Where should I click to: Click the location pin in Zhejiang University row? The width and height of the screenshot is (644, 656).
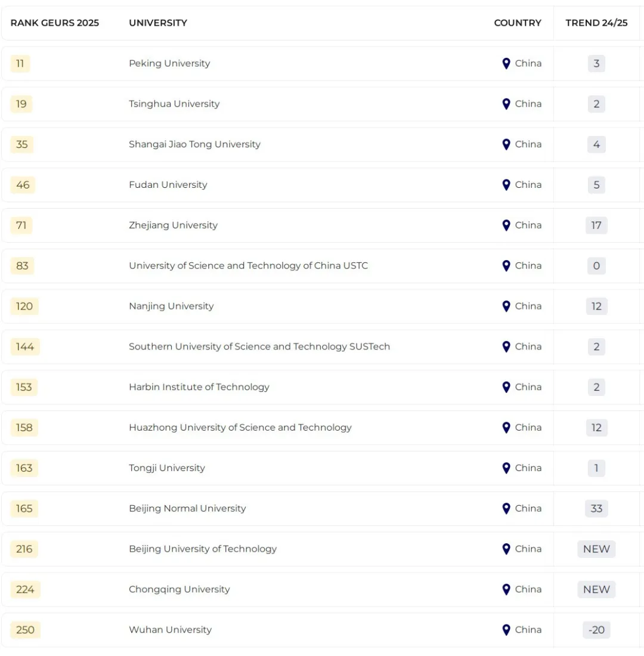pos(506,225)
